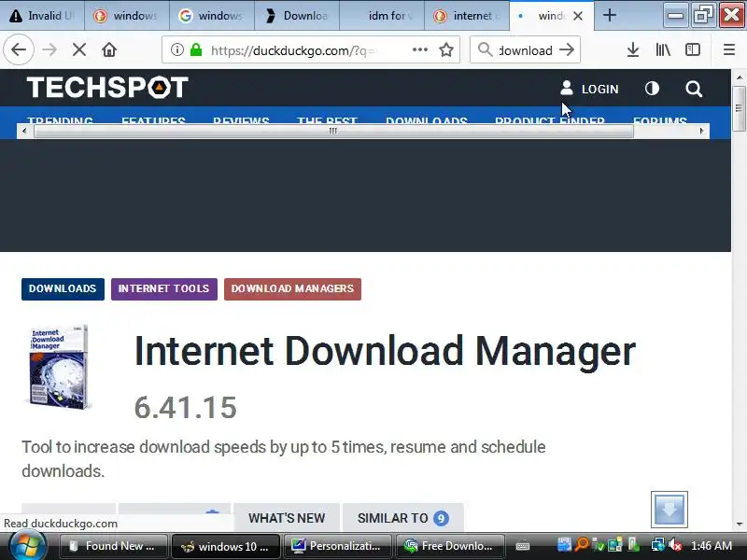Viewport: 747px width, 560px height.
Task: Open the Library bookmarks and history
Action: click(663, 49)
